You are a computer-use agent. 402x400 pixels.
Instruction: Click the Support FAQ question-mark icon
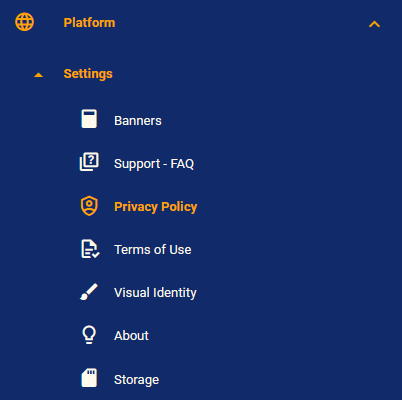pos(89,162)
